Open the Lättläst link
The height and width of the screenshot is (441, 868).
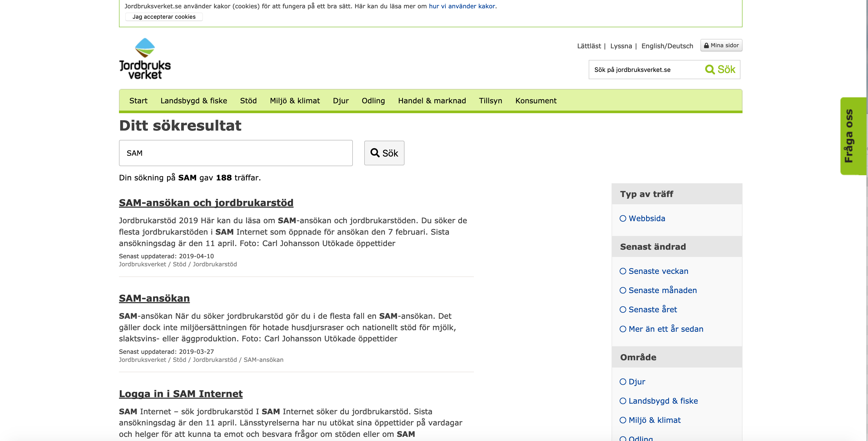[x=589, y=46]
